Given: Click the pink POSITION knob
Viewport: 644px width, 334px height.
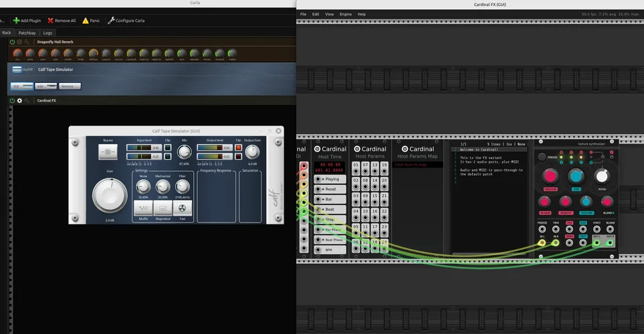Looking at the screenshot, I should pos(550,176).
